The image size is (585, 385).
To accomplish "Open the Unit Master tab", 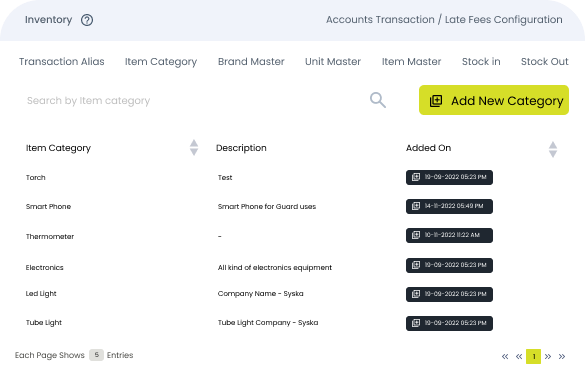I will pyautogui.click(x=333, y=62).
